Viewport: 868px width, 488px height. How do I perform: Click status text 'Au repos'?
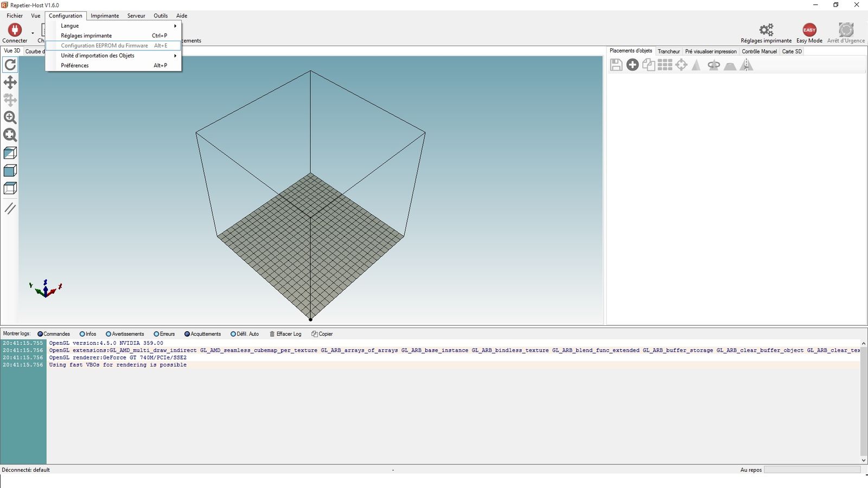751,470
